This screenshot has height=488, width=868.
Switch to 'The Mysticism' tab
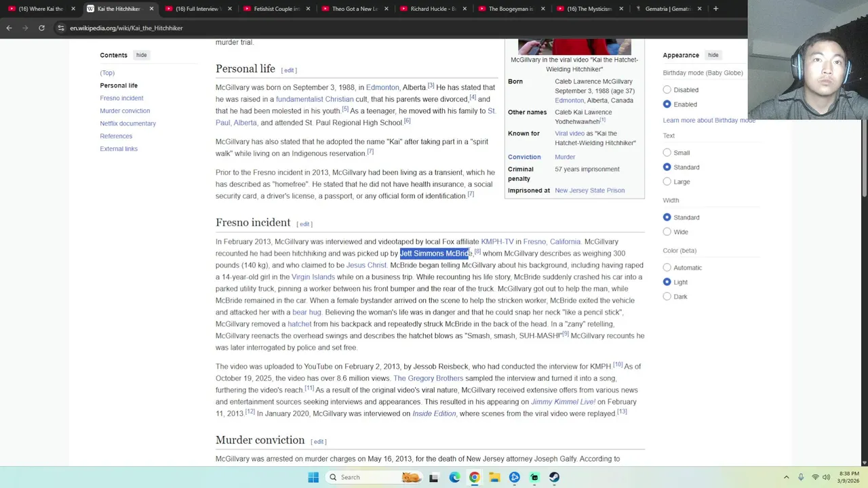pyautogui.click(x=589, y=9)
